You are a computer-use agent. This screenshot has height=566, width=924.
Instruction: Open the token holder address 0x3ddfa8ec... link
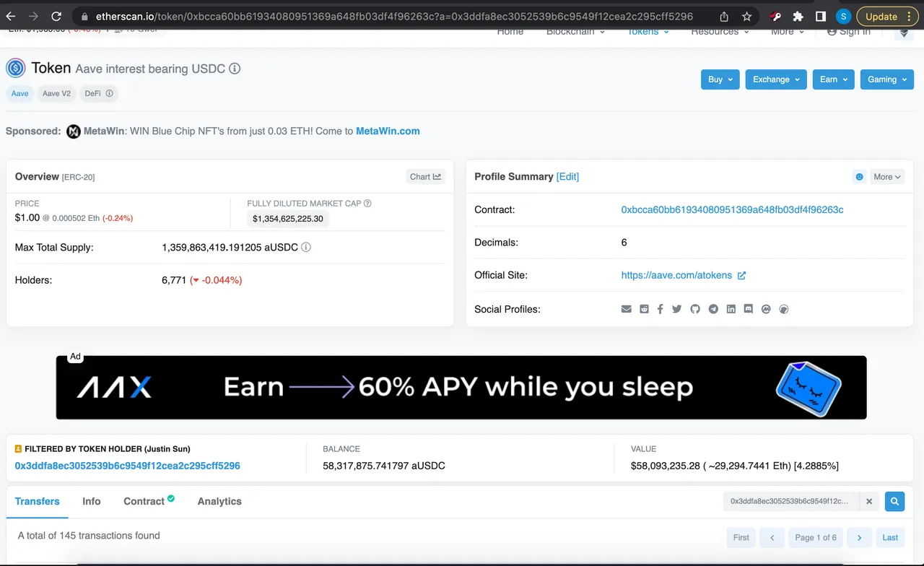tap(128, 466)
